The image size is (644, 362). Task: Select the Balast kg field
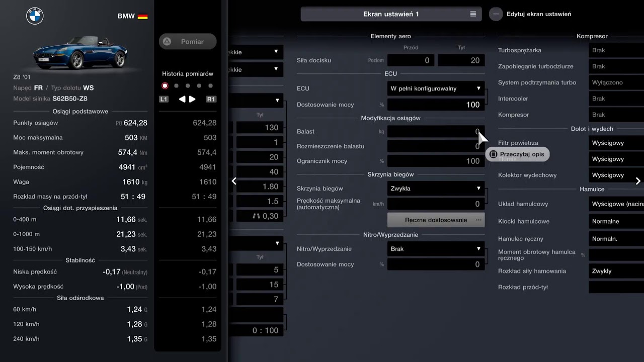[436, 132]
